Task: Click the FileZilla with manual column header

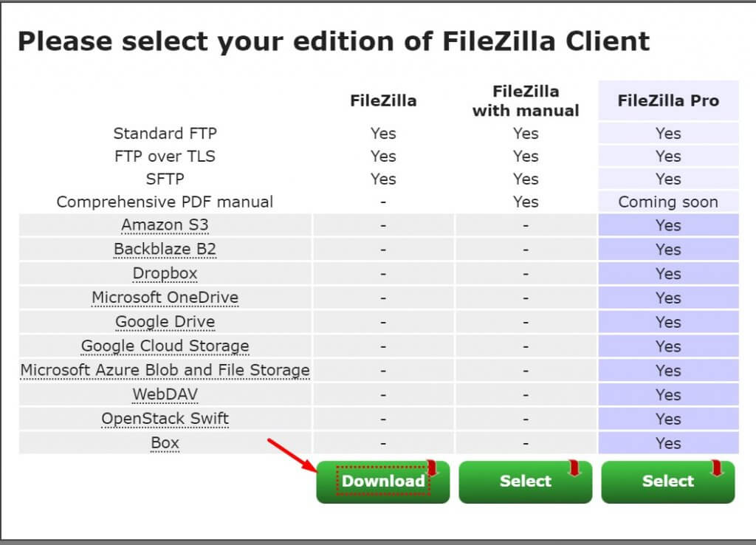Action: point(526,101)
